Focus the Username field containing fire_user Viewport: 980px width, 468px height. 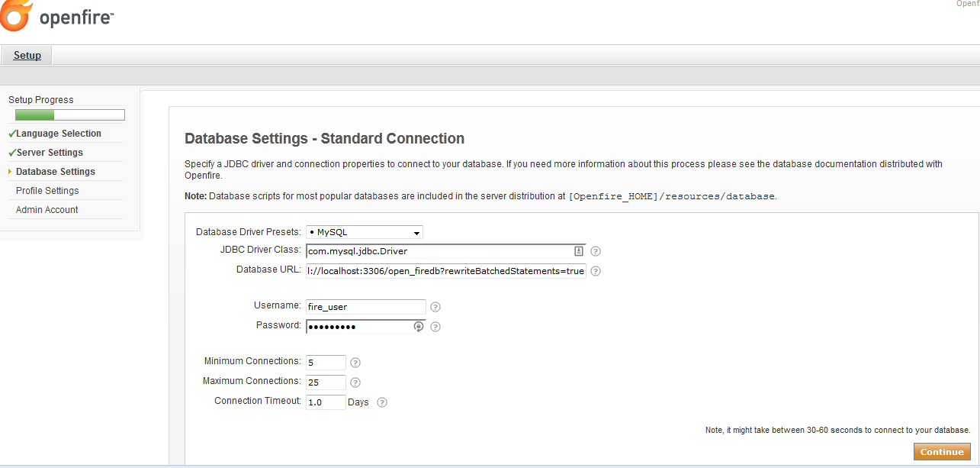365,307
